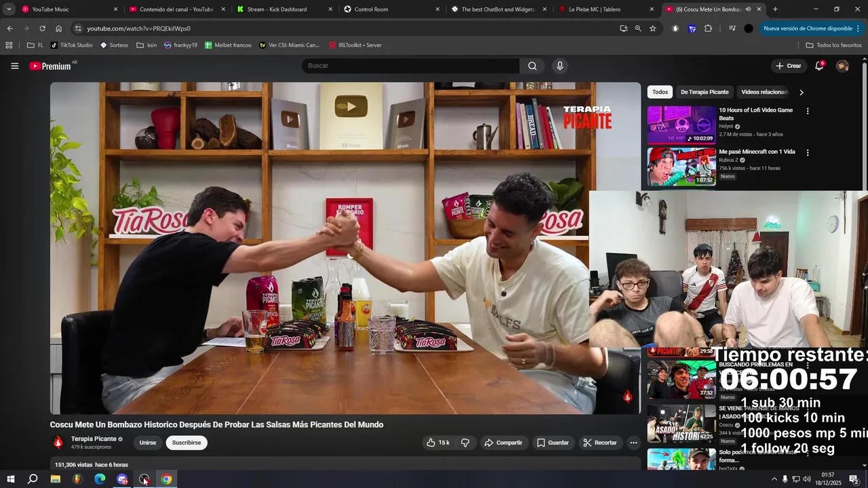Click the hand extension icon in toolbar
The width and height of the screenshot is (868, 488).
pyautogui.click(x=675, y=28)
